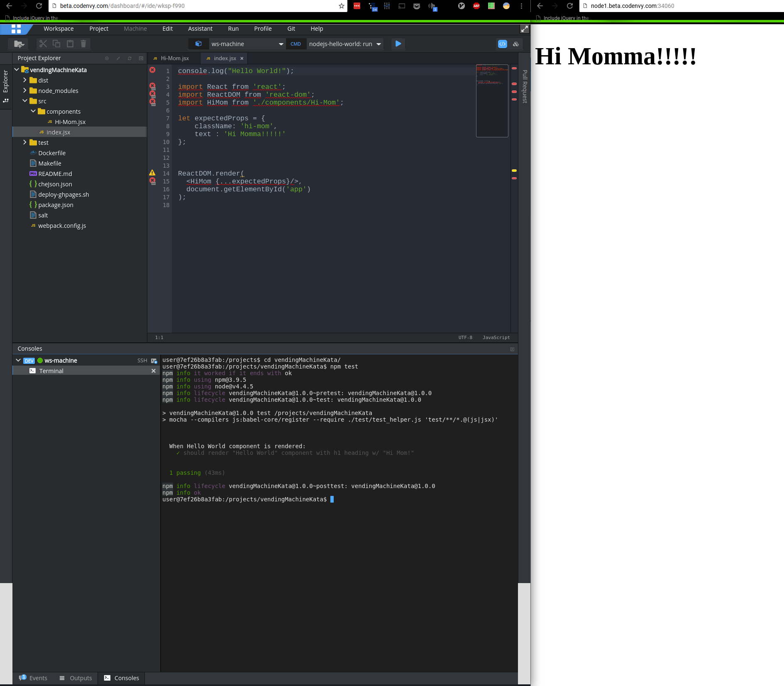The width and height of the screenshot is (784, 686).
Task: Click the Paste icon in the toolbar
Action: (x=70, y=44)
